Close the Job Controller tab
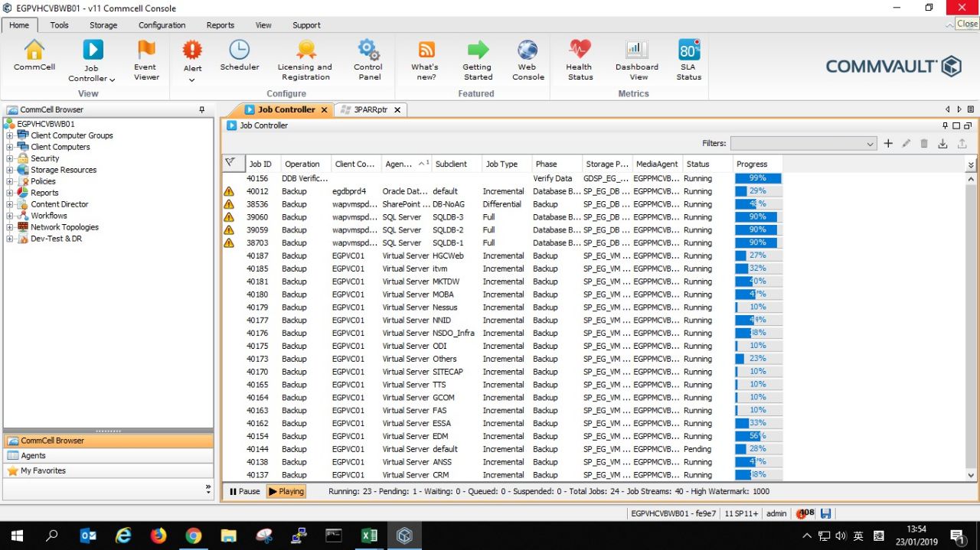The image size is (980, 550). pos(324,110)
